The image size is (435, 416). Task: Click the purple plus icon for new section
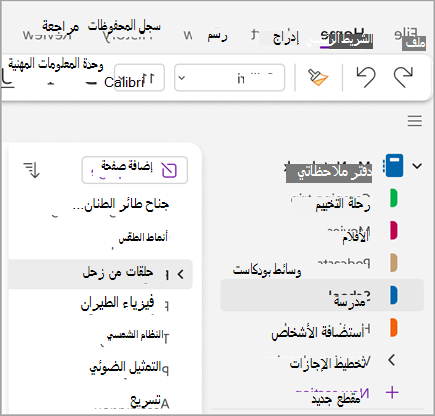[392, 392]
